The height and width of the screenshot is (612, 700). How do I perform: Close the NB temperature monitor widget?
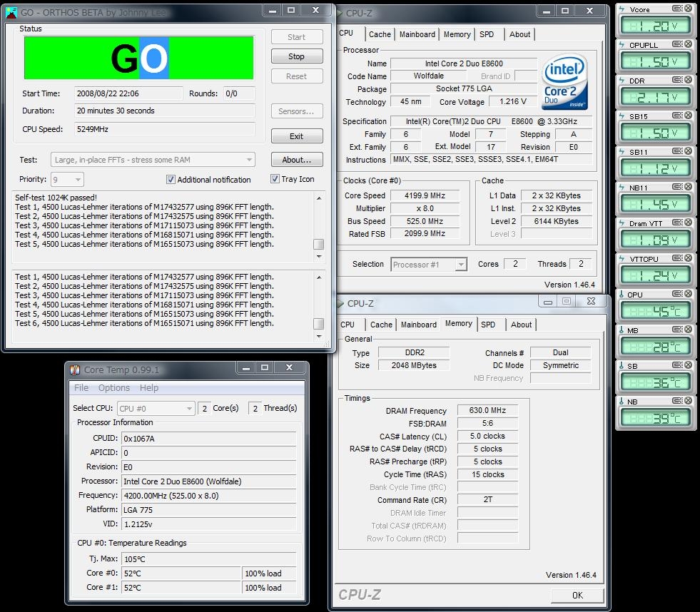pyautogui.click(x=688, y=402)
